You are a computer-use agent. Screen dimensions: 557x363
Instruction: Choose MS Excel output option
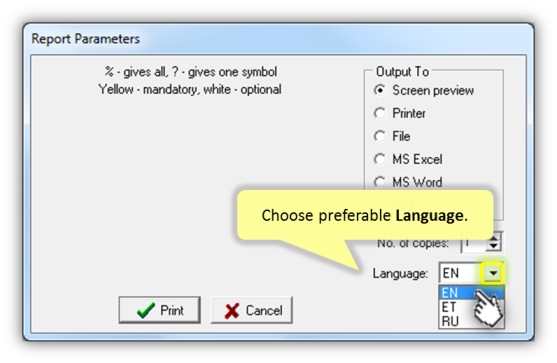click(x=379, y=159)
